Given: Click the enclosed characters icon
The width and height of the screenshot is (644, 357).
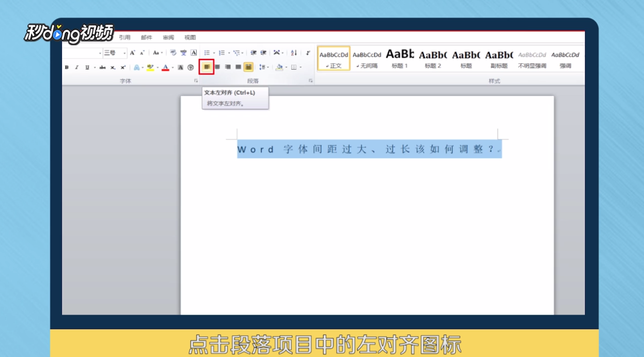Looking at the screenshot, I should [x=191, y=67].
